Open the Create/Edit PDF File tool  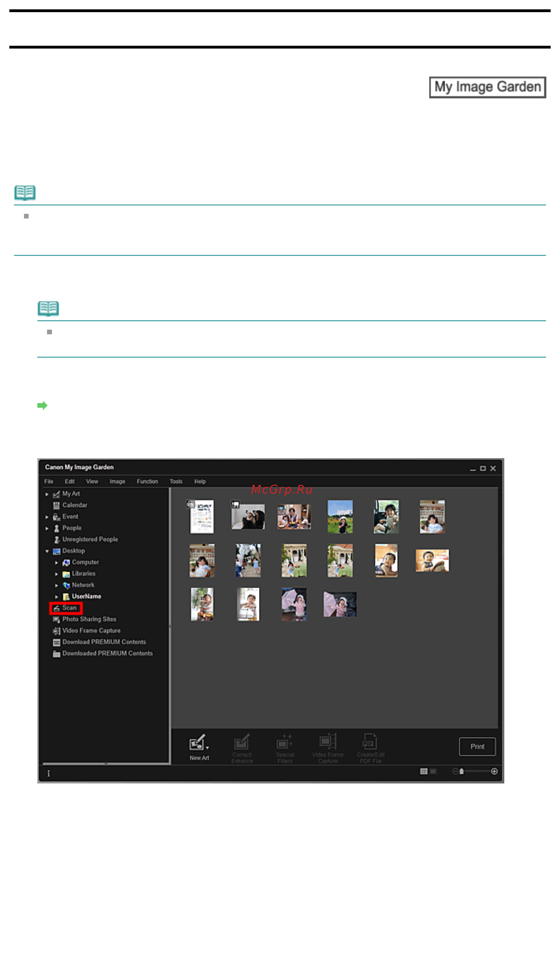pos(370,748)
